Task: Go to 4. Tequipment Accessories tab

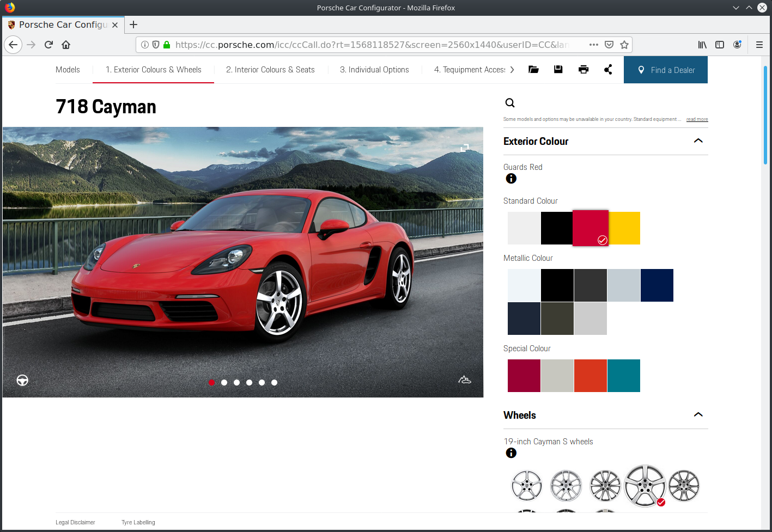Action: click(x=470, y=70)
